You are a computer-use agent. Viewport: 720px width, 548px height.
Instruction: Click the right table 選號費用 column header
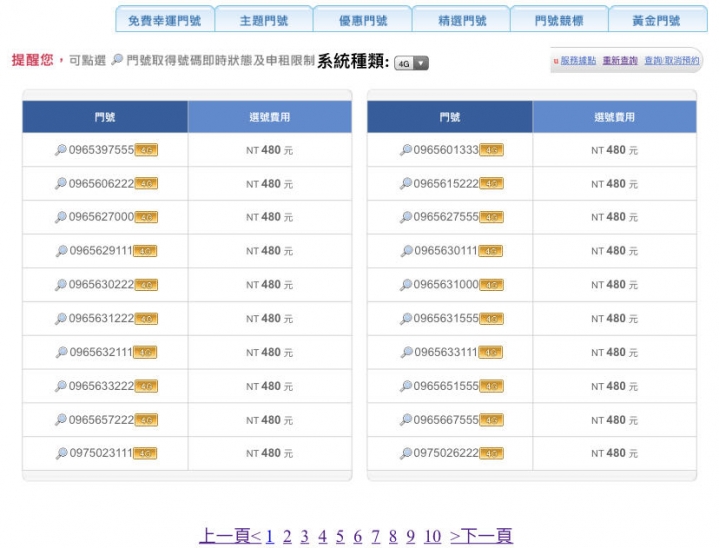[615, 117]
